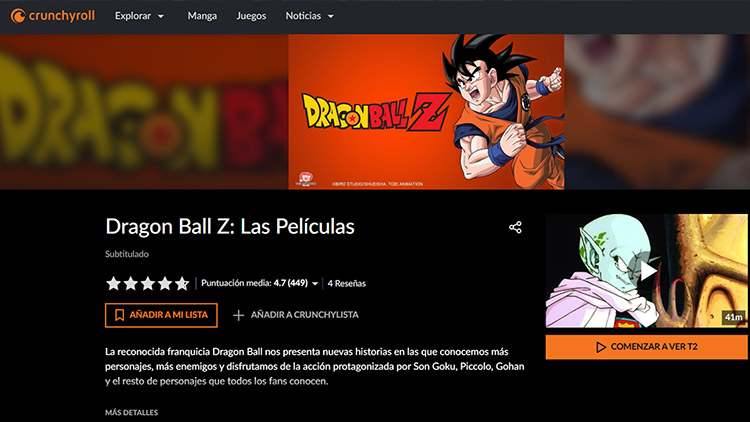
Task: Open the 4 Reseñas link
Action: click(x=347, y=283)
